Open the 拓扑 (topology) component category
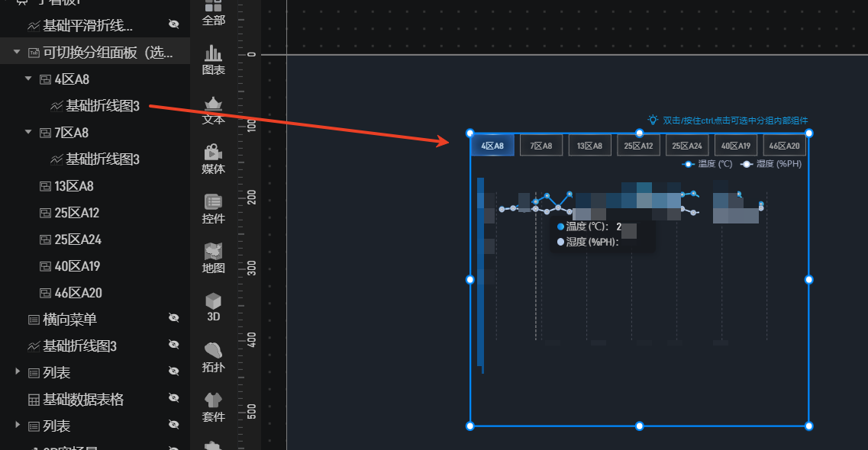This screenshot has width=868, height=450. 213,358
